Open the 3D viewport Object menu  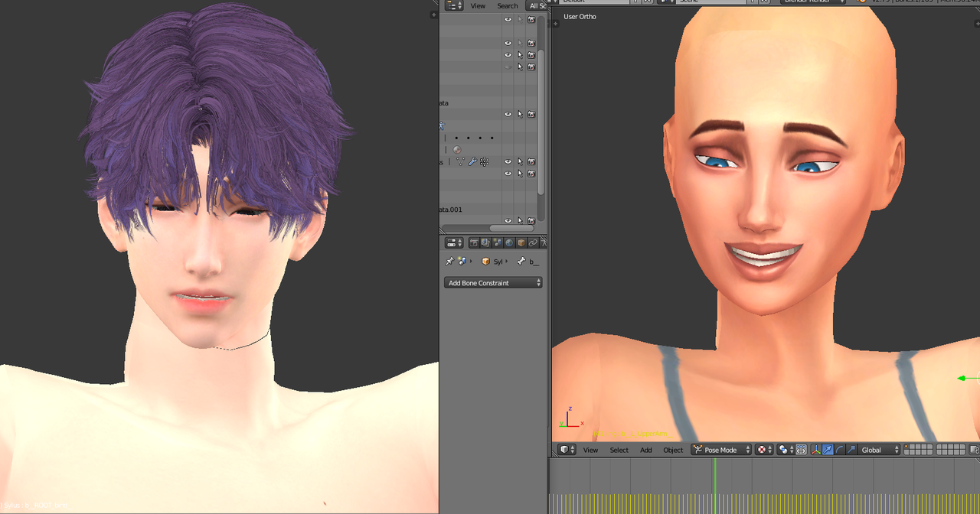673,450
